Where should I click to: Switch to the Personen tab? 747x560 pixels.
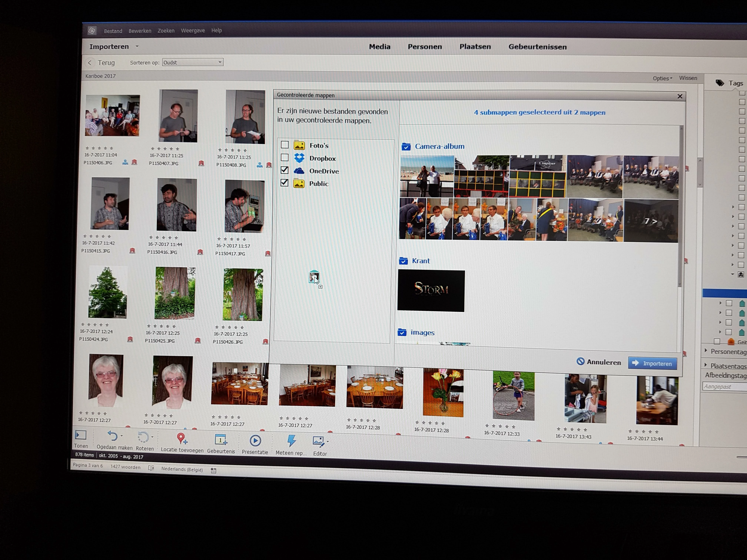coord(424,47)
